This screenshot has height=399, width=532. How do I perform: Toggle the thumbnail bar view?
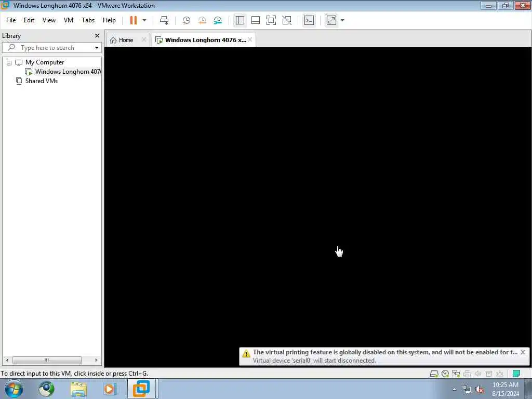256,20
